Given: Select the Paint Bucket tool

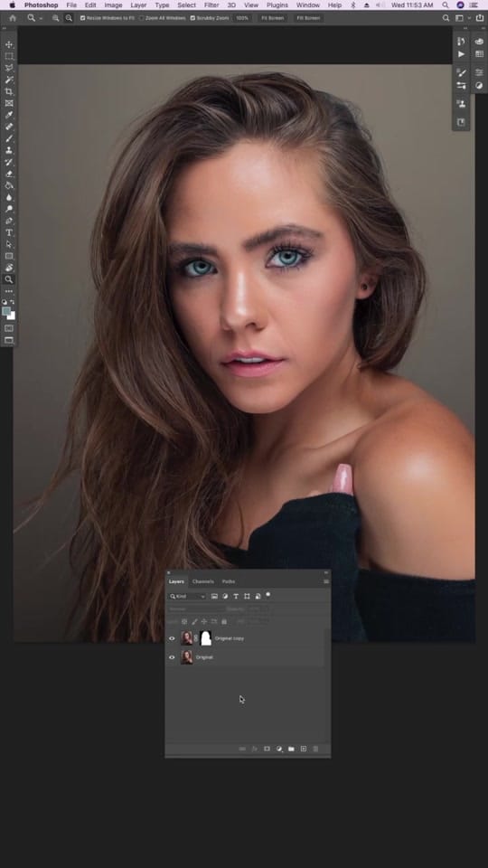Looking at the screenshot, I should click(x=9, y=185).
